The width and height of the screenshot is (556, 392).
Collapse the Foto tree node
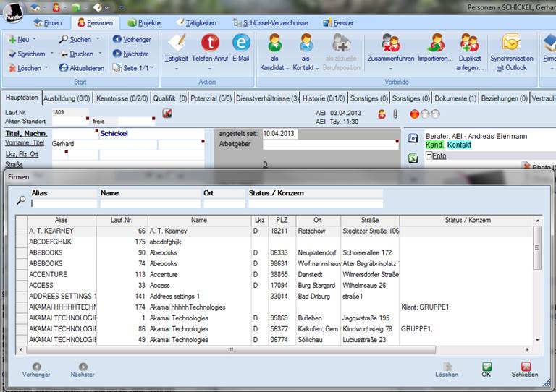point(429,155)
